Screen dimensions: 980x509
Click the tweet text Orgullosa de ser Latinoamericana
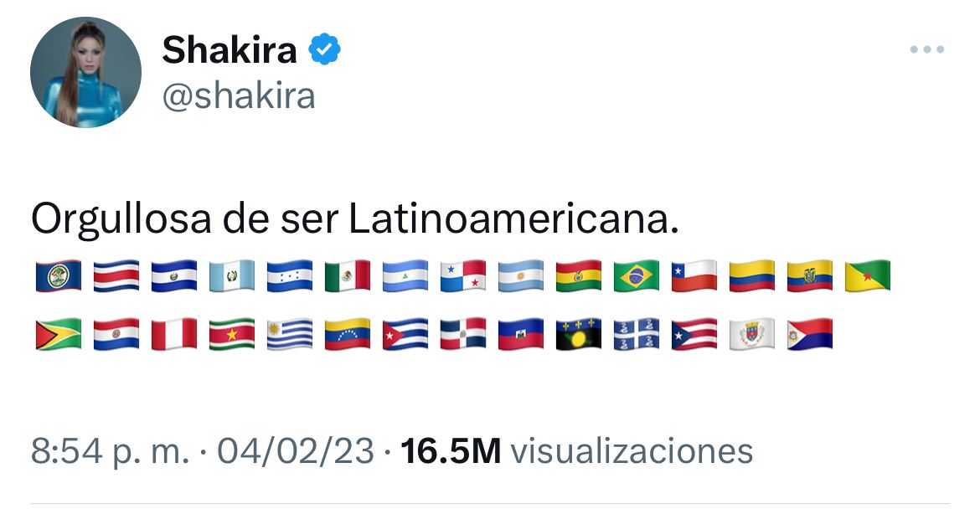pyautogui.click(x=355, y=220)
